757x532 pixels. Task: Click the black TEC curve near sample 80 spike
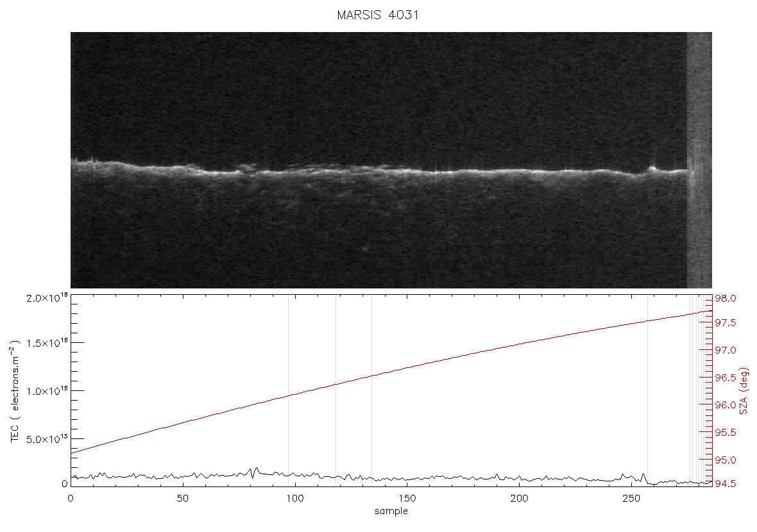coord(254,472)
